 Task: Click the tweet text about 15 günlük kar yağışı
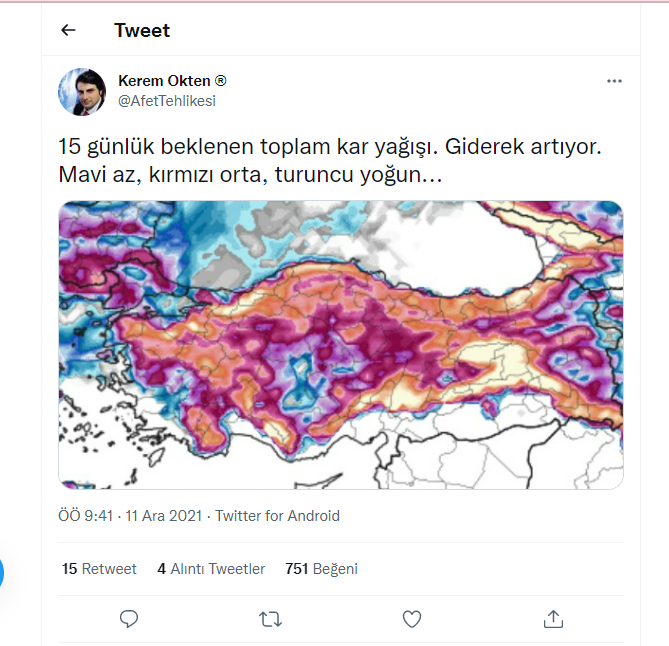coord(330,160)
